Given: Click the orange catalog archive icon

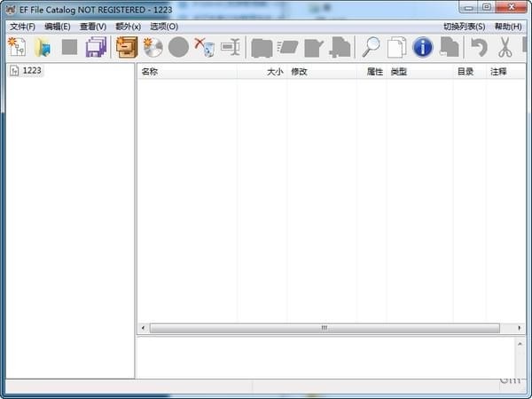Looking at the screenshot, I should (126, 47).
